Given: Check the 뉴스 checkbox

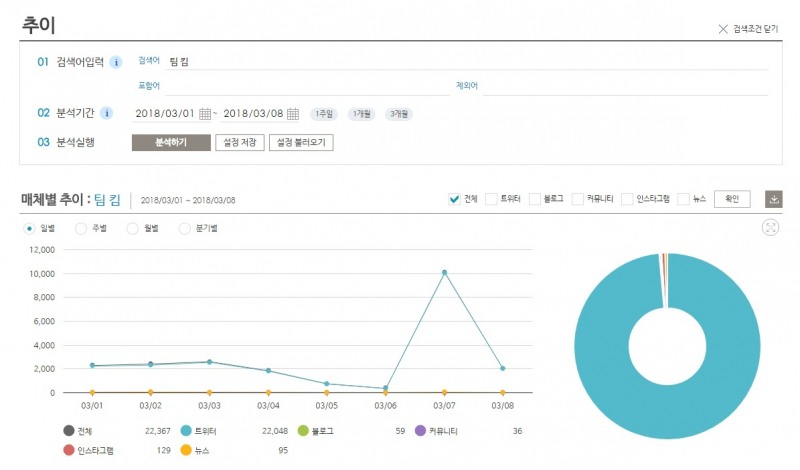Looking at the screenshot, I should 683,199.
